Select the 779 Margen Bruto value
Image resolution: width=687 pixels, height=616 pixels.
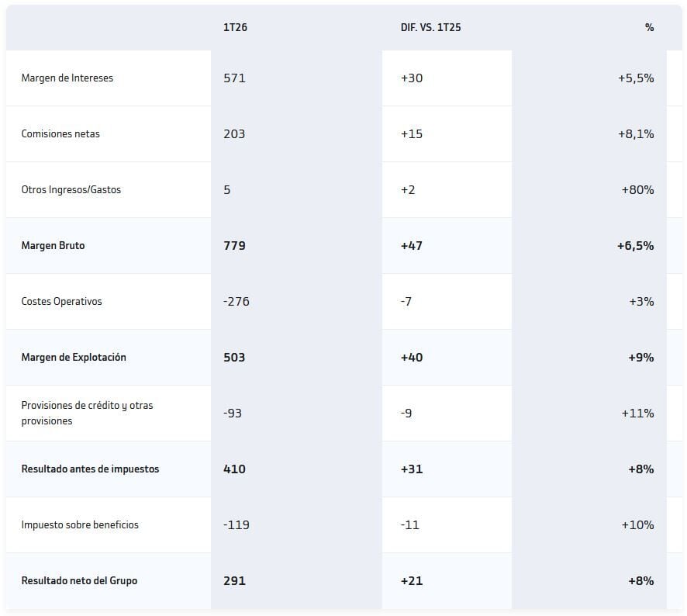click(x=234, y=246)
